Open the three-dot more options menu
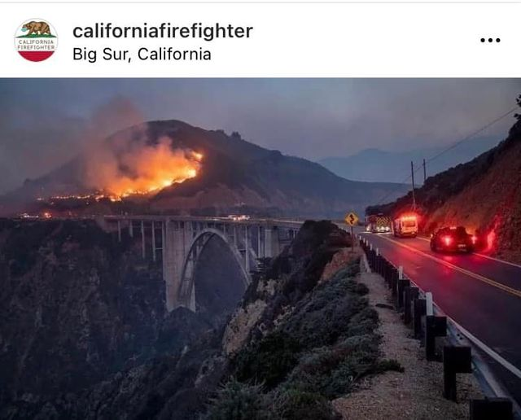Screen dimensions: 521x420 (490, 41)
